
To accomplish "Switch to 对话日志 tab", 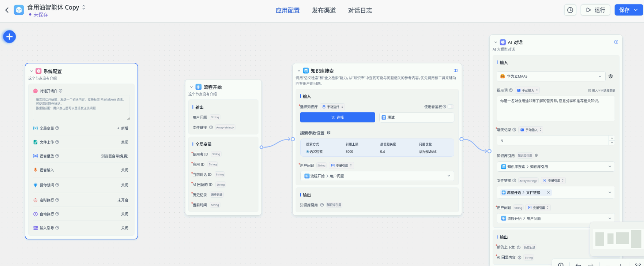I will pos(360,10).
